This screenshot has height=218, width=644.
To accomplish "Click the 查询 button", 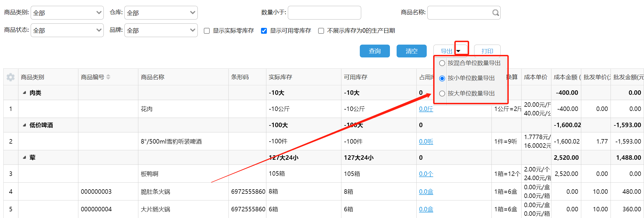I will point(375,51).
